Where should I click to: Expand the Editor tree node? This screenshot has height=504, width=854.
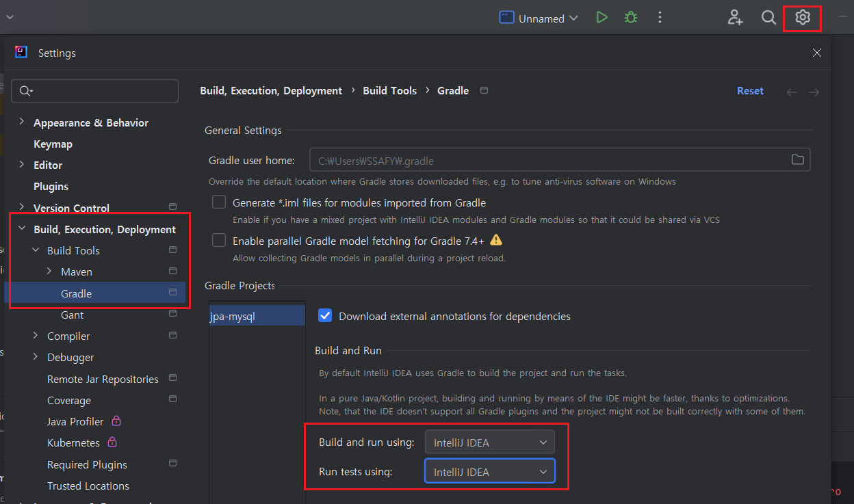pyautogui.click(x=22, y=164)
